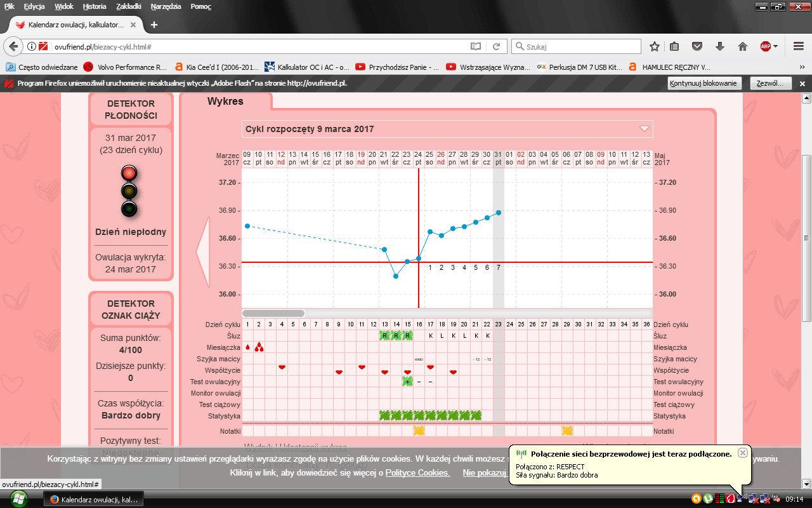This screenshot has height=508, width=812.
Task: Open the Historia menu
Action: (95, 6)
